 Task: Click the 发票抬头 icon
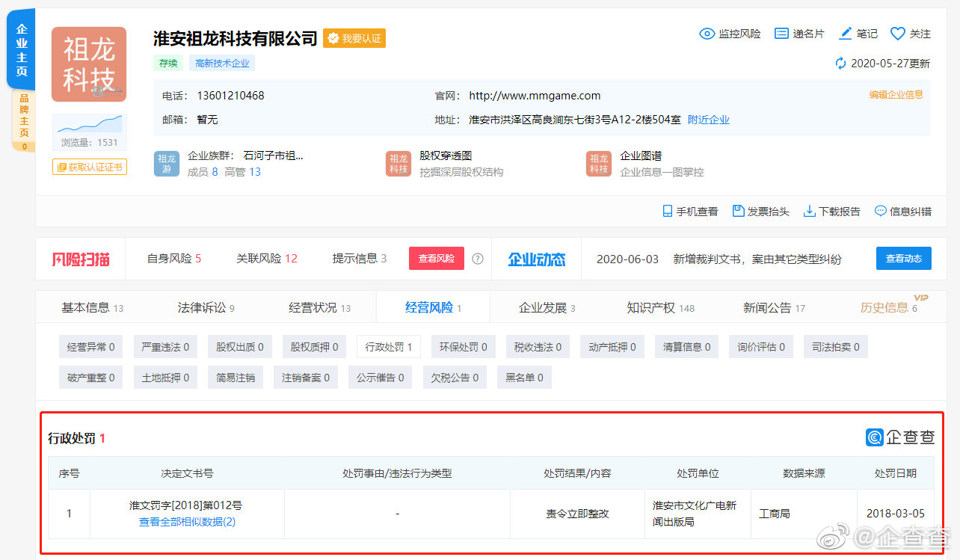(x=738, y=211)
